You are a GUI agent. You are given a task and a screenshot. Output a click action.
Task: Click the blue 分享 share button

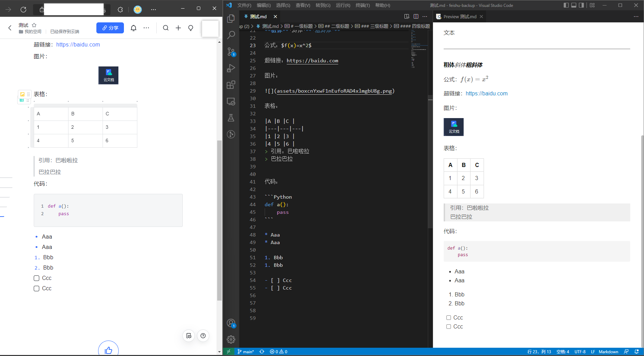point(110,28)
